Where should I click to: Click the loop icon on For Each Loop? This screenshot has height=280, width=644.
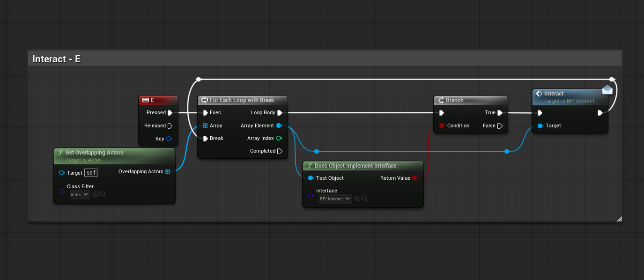coord(205,100)
